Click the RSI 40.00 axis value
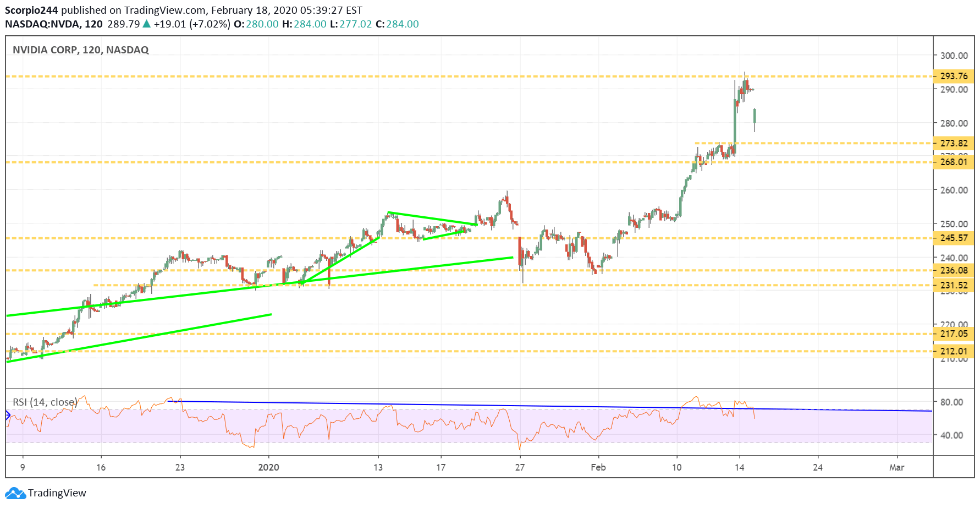 point(951,435)
